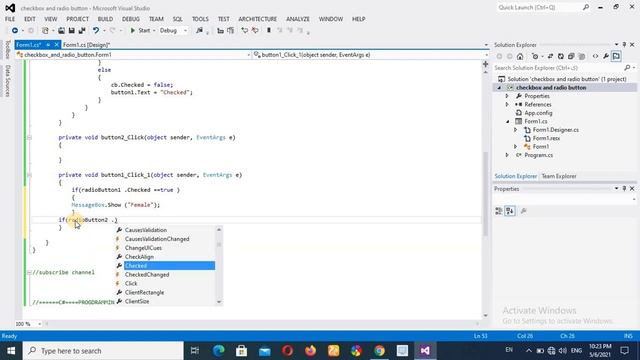This screenshot has width=640, height=360.
Task: Click the wrench Properties icon in Solution Explorer
Action: coord(606,56)
